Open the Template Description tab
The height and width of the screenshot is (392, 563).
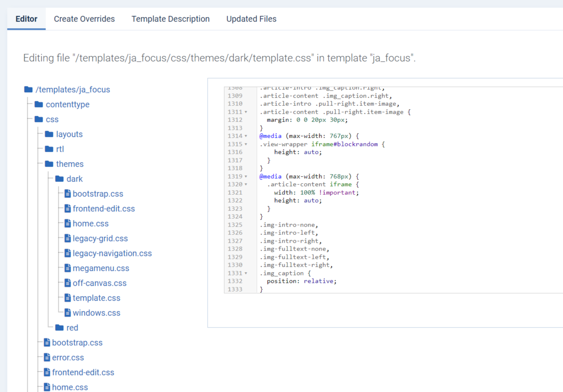tap(170, 19)
